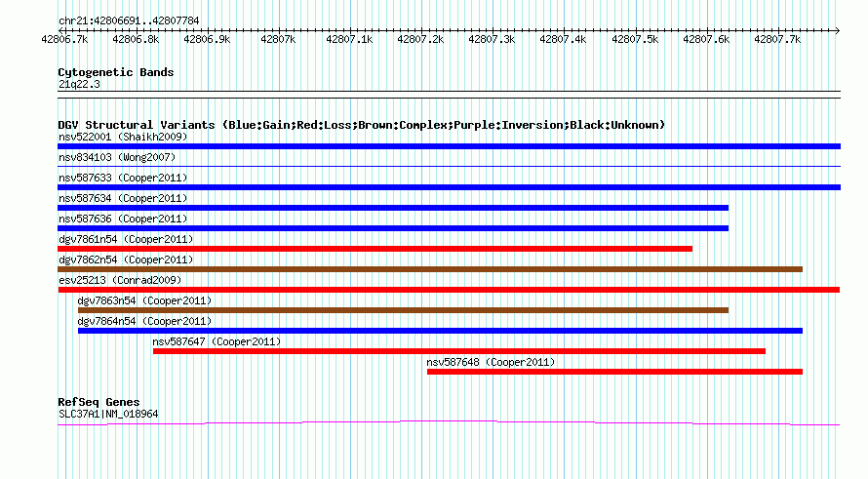Click the 42807.1k ruler tick label
The width and height of the screenshot is (868, 479).
[x=349, y=39]
